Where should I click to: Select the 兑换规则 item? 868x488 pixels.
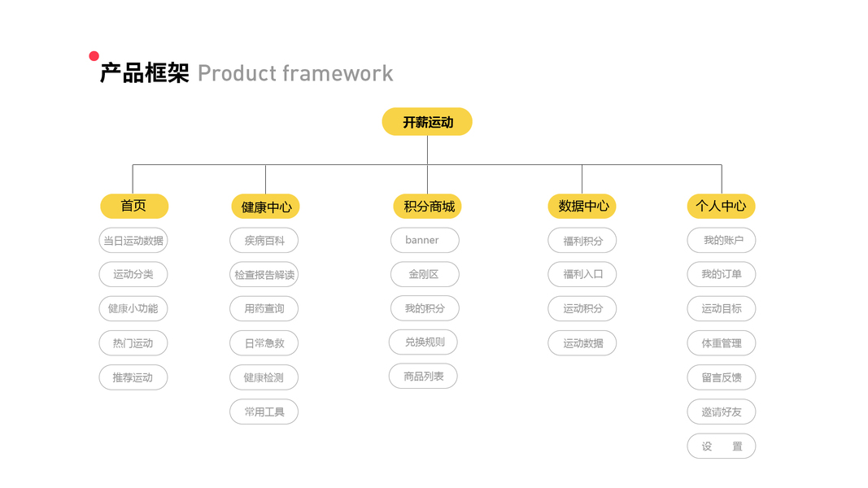click(424, 342)
